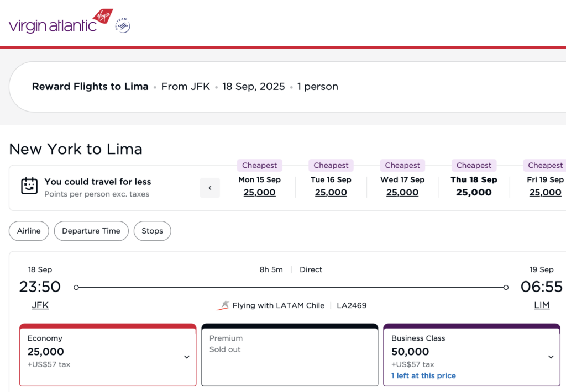This screenshot has height=392, width=566.
Task: Click the 25,000 points price under Tue 16 Sep
Action: [331, 192]
